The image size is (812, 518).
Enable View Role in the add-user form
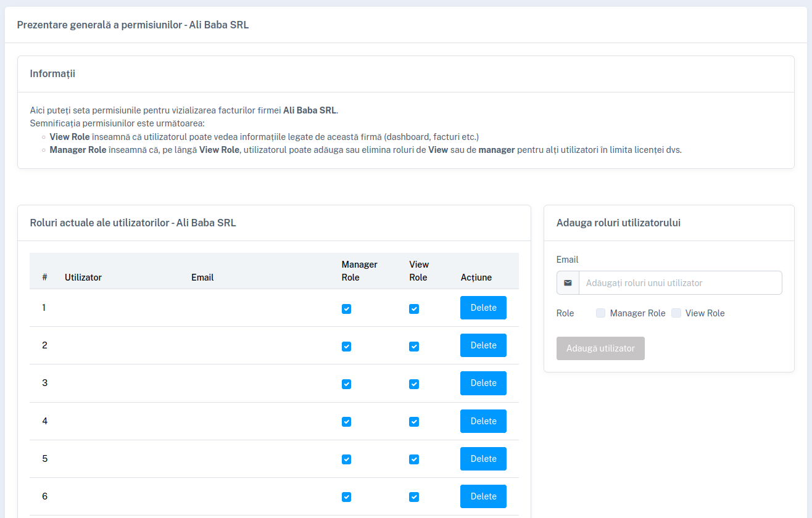(x=676, y=313)
